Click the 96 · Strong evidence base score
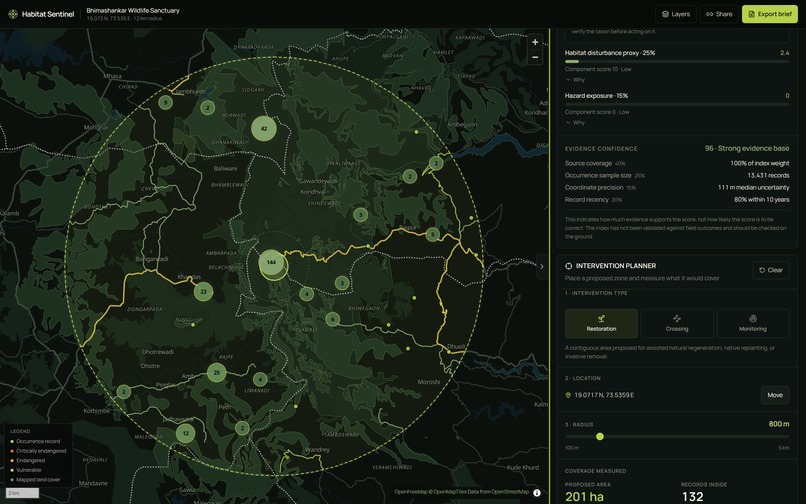 [747, 148]
